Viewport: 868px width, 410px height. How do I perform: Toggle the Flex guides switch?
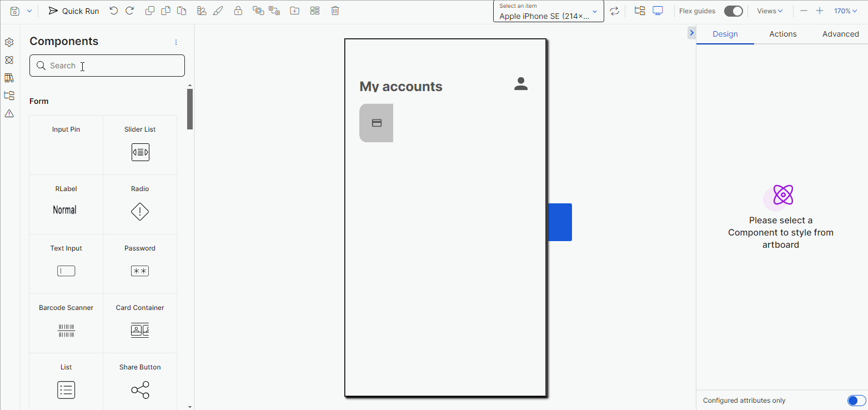[x=734, y=11]
